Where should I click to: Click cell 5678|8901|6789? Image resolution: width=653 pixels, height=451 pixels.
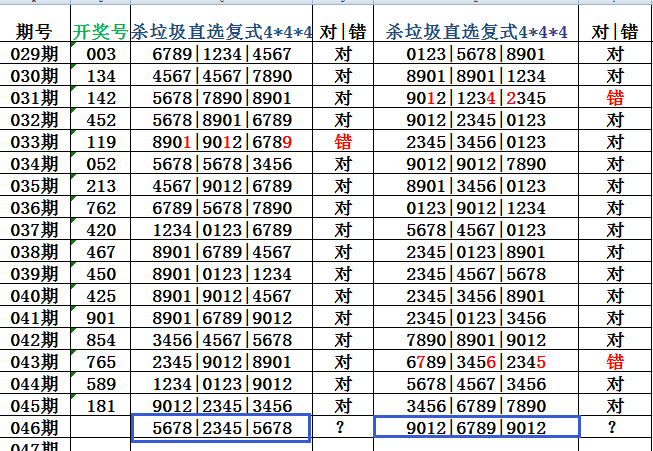click(x=222, y=120)
